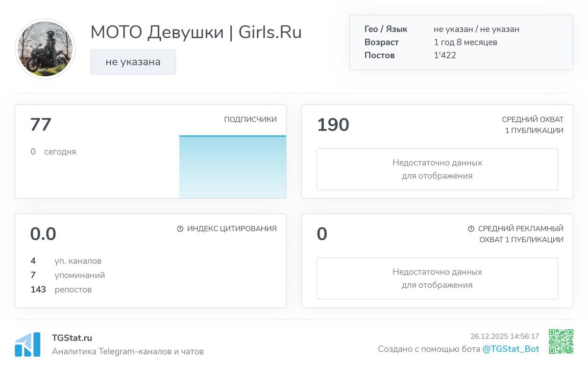588x369 pixels.
Task: Click the green QR code
Action: tap(561, 342)
